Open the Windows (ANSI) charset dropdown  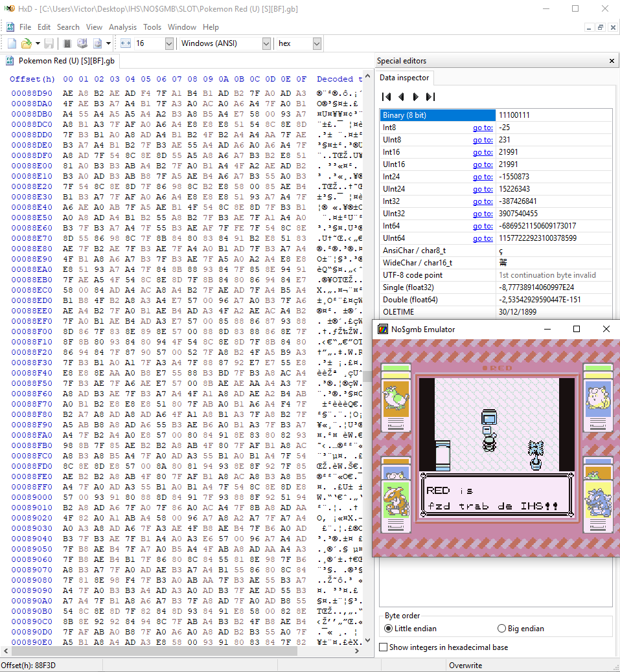click(266, 43)
